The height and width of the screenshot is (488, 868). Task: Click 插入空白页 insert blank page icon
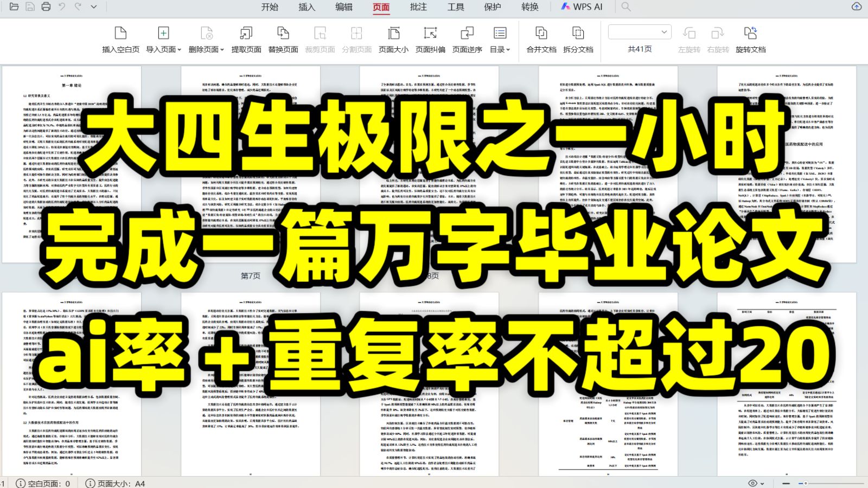(120, 33)
